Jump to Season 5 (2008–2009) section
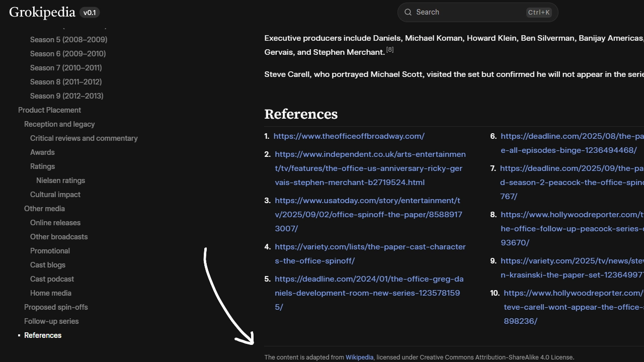This screenshot has width=644, height=362. point(68,40)
